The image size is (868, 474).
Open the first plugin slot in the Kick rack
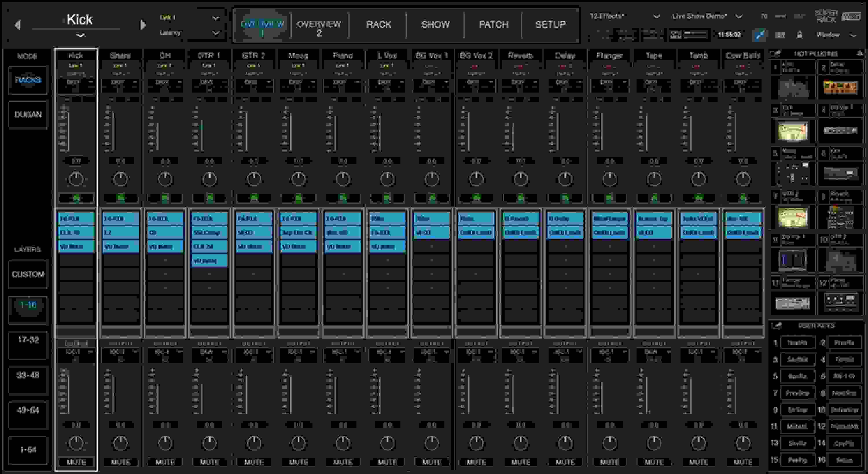(x=76, y=218)
